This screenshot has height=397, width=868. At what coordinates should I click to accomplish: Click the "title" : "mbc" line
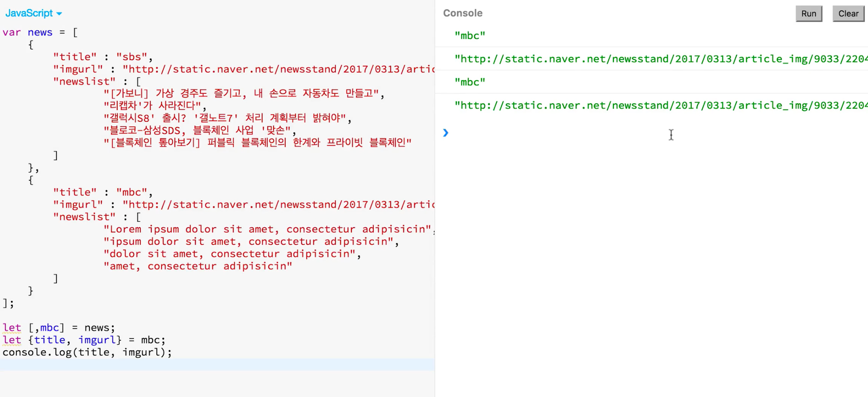103,192
